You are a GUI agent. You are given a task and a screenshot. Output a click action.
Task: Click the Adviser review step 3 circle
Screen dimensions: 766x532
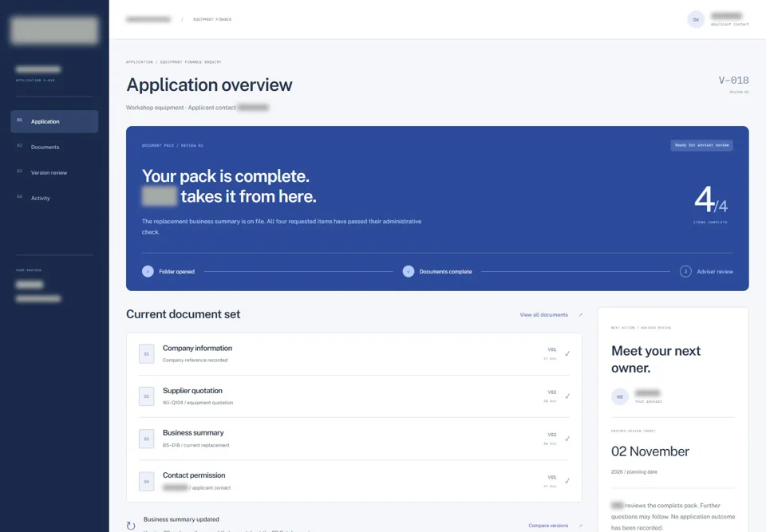coord(685,271)
